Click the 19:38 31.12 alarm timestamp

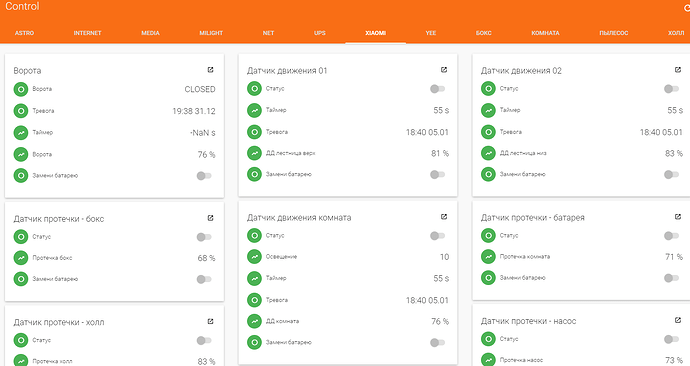(194, 111)
